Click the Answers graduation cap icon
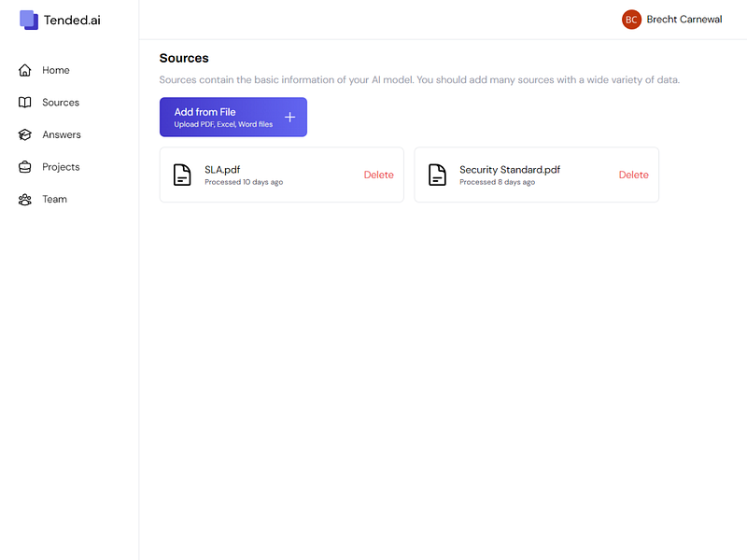 point(25,134)
